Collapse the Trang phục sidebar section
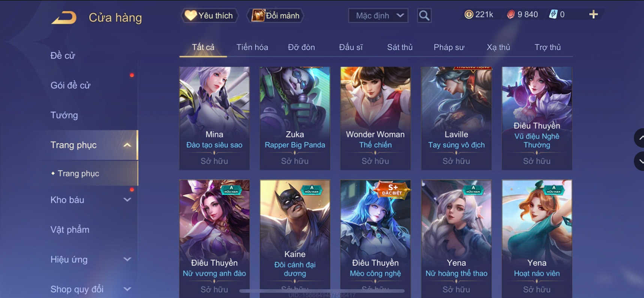This screenshot has width=644, height=298. (x=127, y=145)
